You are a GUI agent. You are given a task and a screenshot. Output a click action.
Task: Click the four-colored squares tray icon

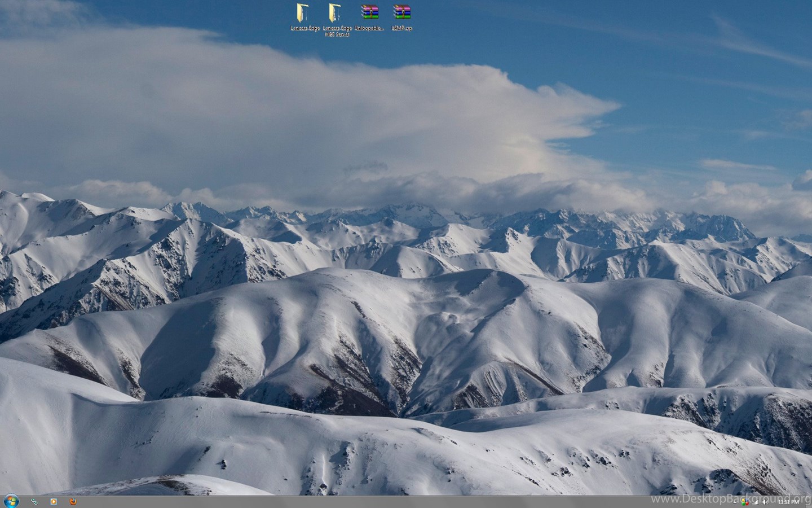[745, 502]
